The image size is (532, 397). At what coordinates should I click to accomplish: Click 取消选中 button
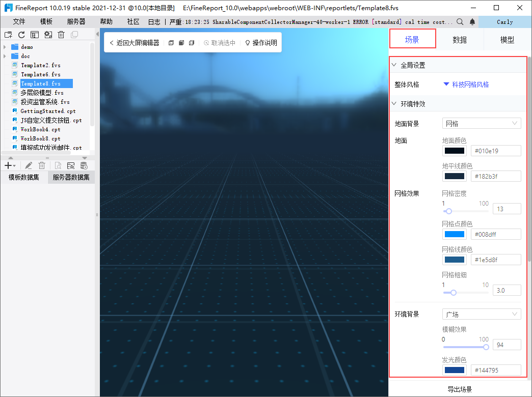pos(220,43)
